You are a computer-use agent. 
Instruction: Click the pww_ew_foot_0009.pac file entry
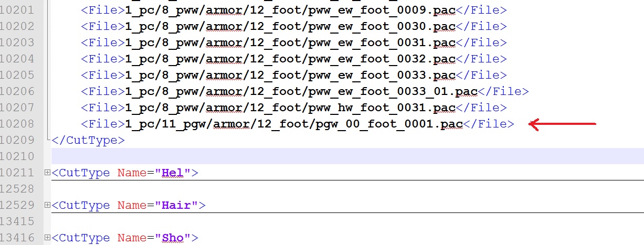pyautogui.click(x=290, y=9)
